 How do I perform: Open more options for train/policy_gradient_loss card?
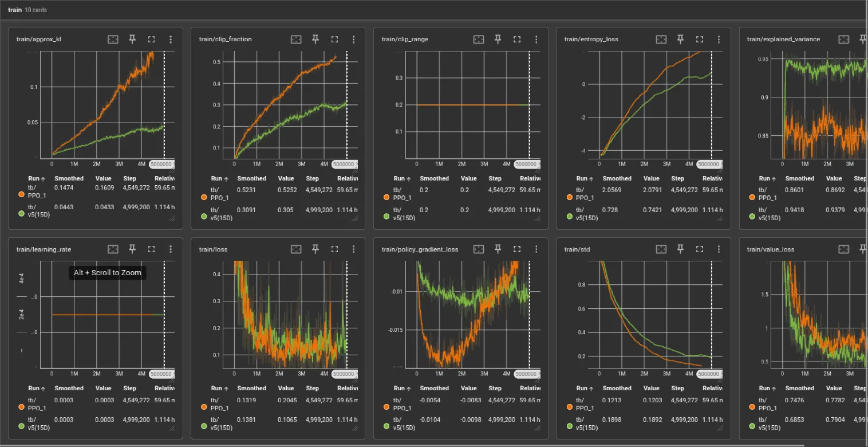coord(536,249)
